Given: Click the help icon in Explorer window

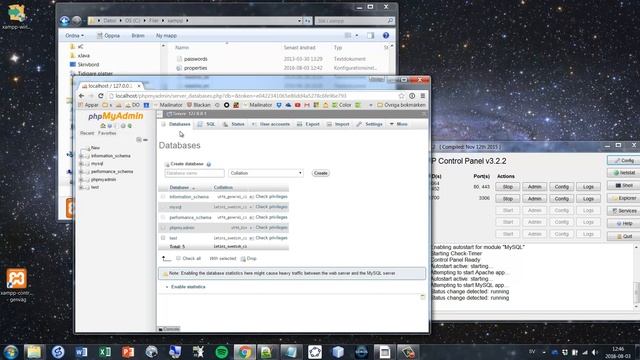Looking at the screenshot, I should 386,36.
